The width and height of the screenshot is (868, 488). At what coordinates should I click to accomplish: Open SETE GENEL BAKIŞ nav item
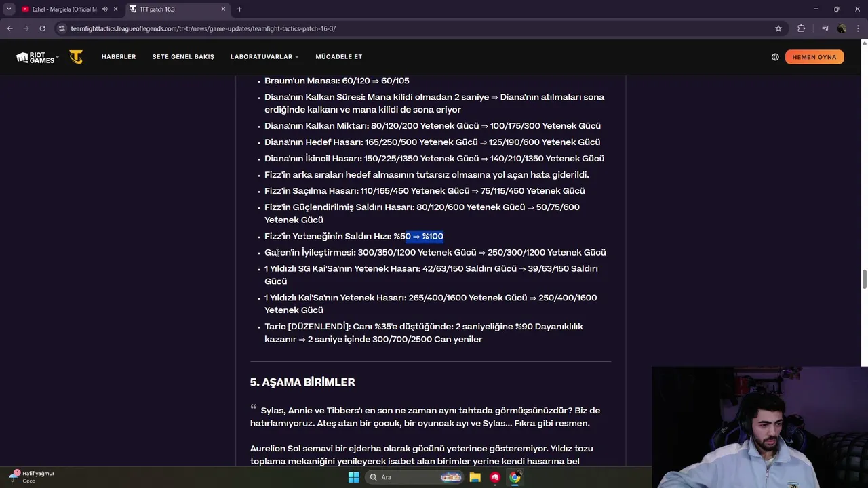tap(183, 57)
